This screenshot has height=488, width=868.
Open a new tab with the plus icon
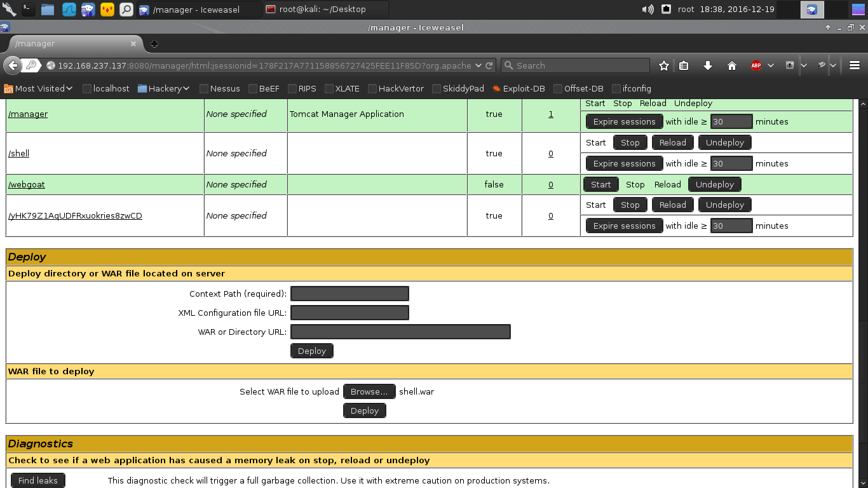[154, 44]
